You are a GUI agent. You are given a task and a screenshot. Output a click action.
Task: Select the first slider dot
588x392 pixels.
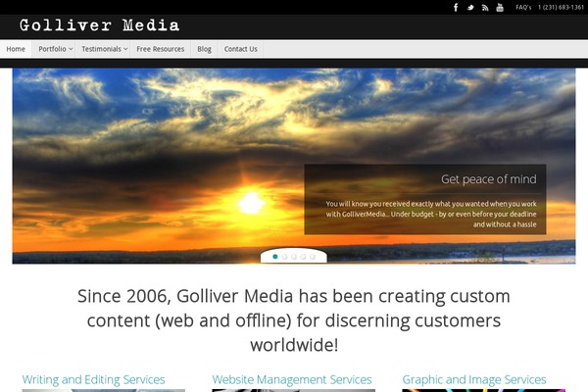(275, 257)
